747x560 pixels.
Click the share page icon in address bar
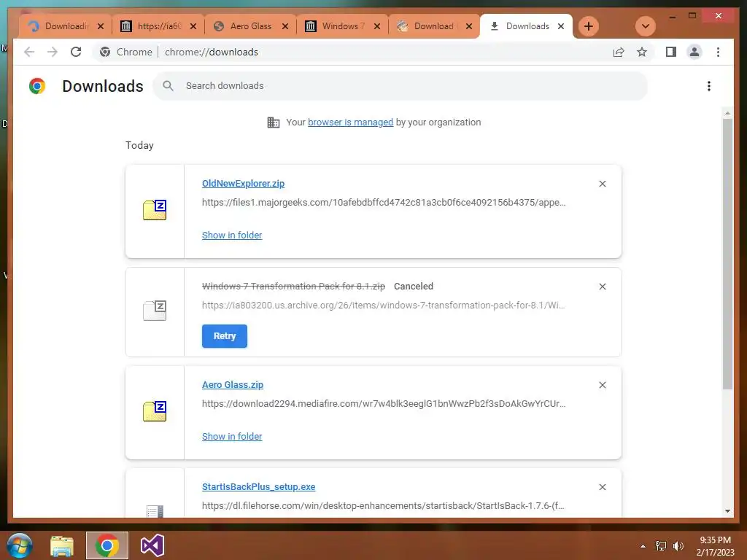[619, 52]
